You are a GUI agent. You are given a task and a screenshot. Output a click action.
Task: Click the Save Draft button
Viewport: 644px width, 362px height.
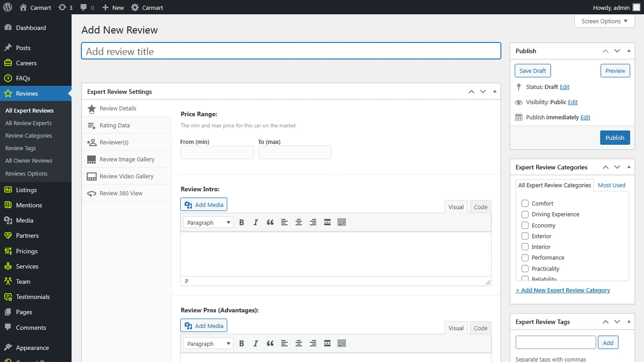pyautogui.click(x=533, y=71)
